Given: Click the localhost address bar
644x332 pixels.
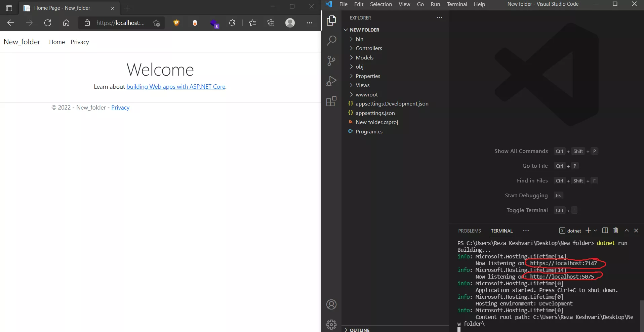Looking at the screenshot, I should point(120,23).
